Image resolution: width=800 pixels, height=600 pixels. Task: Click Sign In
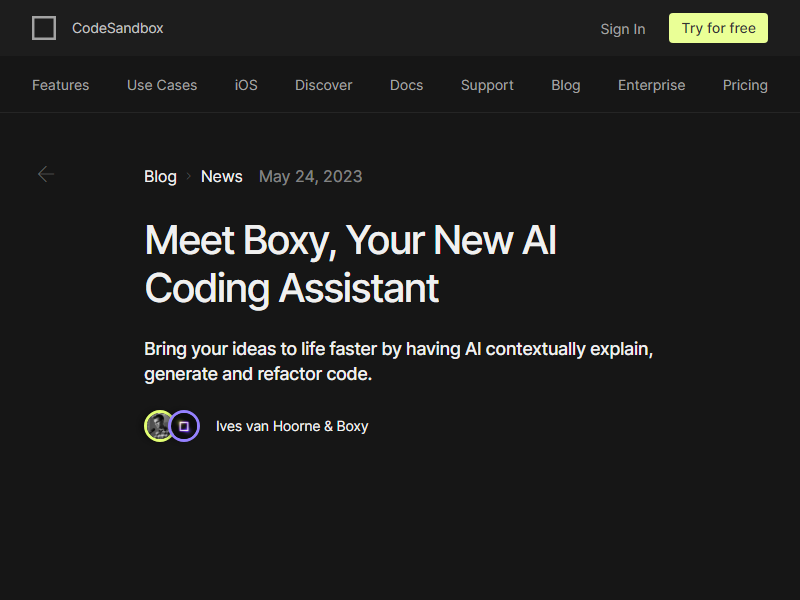click(622, 29)
